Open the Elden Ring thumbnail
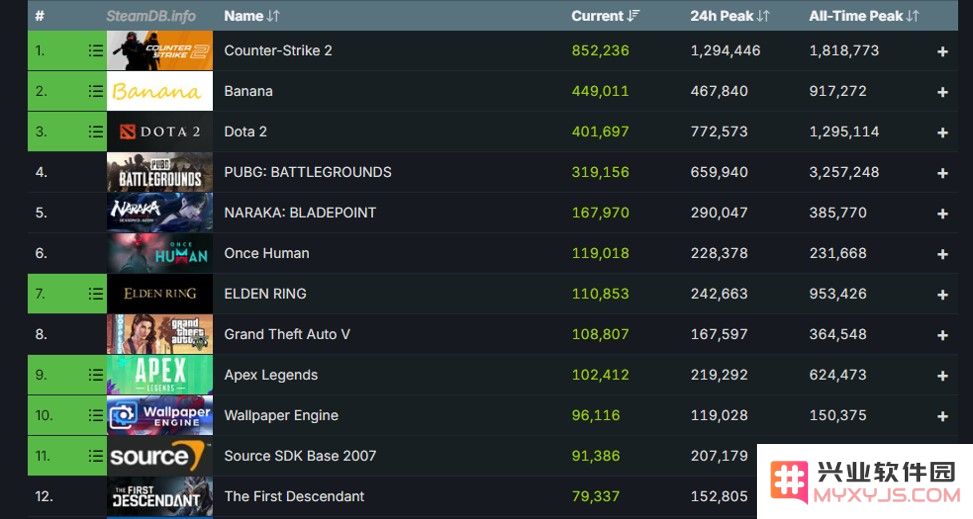Screen dimensions: 973x519 [159, 294]
